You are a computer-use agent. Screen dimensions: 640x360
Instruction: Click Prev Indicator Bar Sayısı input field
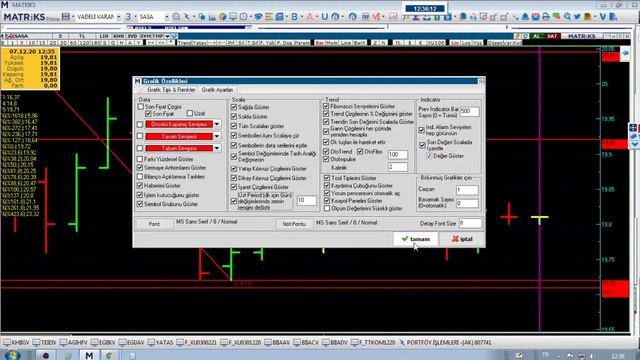(x=469, y=111)
